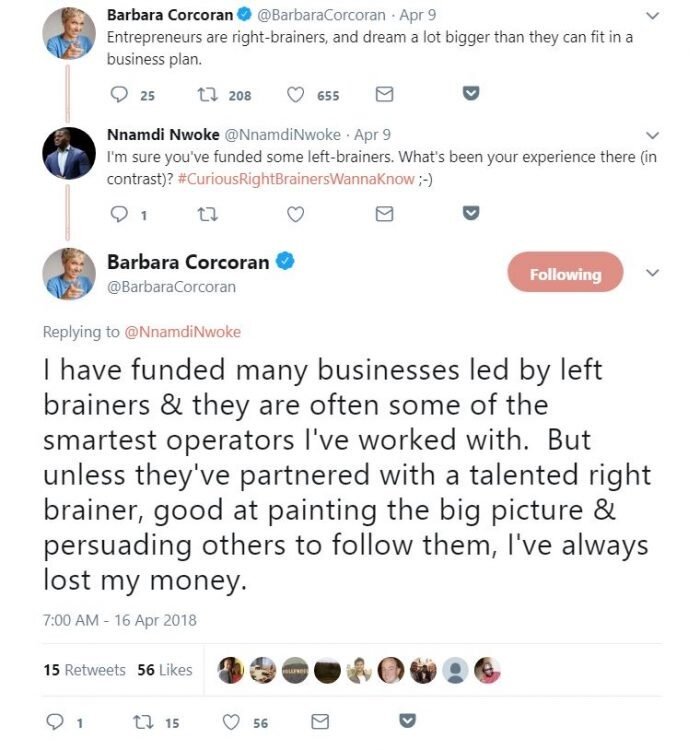Screen dimensions: 700x750
Task: Open Nnamdi Nwoke's profile picture
Action: point(69,153)
